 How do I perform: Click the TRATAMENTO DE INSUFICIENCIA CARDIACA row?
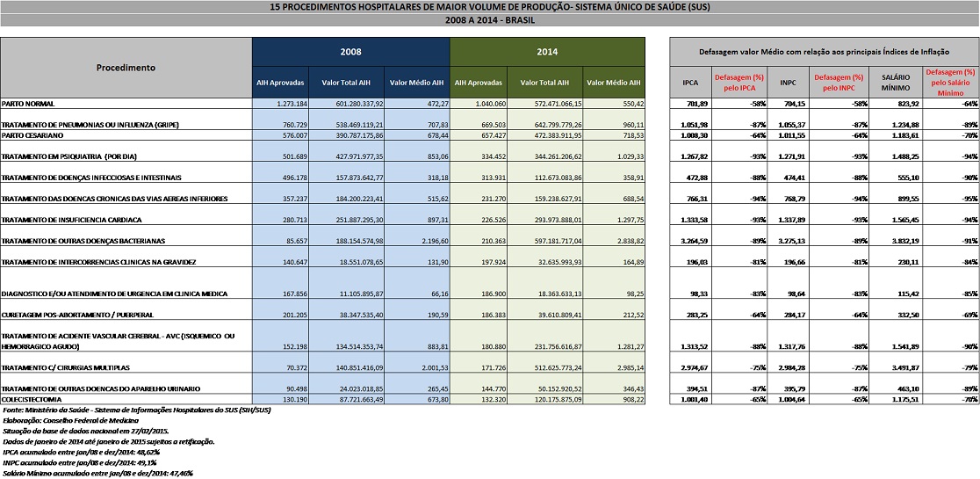84,220
